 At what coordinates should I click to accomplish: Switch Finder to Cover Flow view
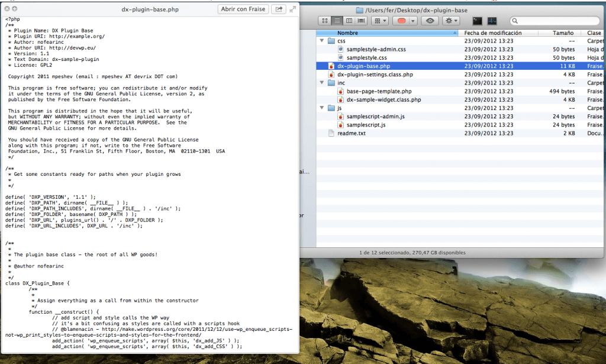tap(360, 21)
